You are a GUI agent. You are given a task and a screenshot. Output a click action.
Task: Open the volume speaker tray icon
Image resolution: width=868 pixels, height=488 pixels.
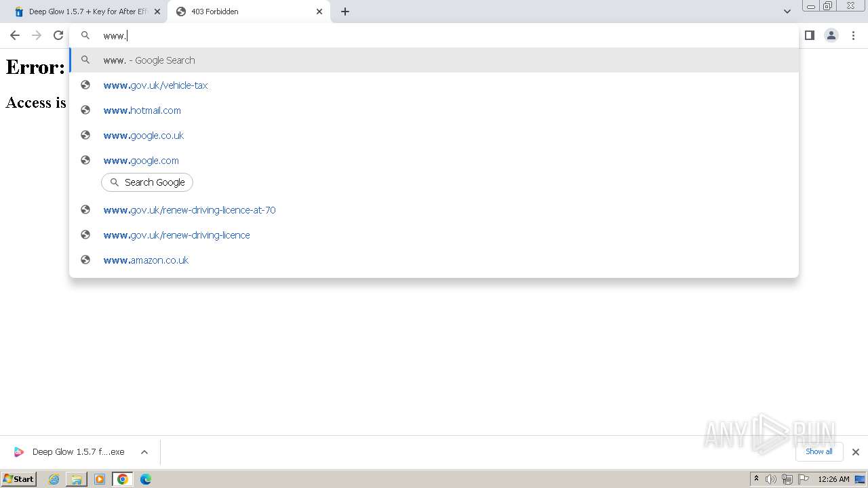point(771,479)
